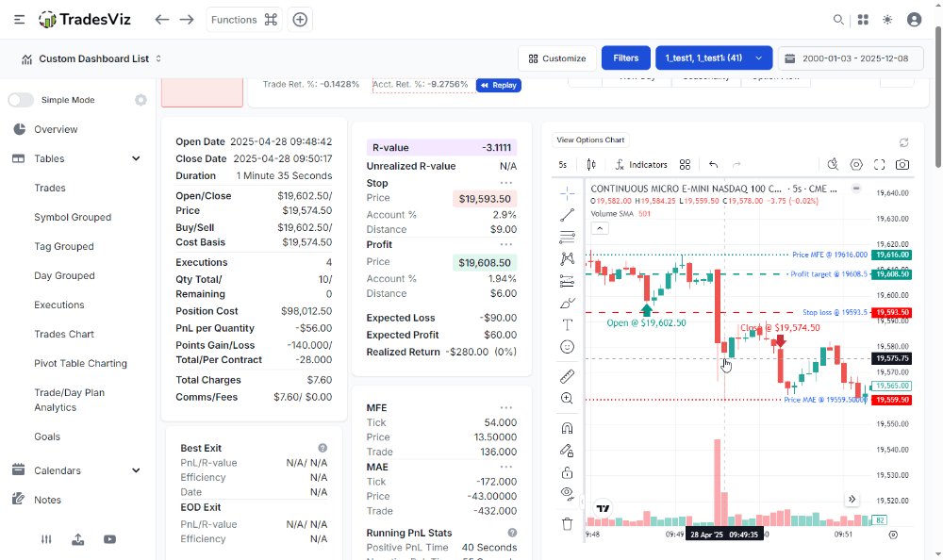Select the brush drawing tool
Screen dimensions: 943x560
567,304
